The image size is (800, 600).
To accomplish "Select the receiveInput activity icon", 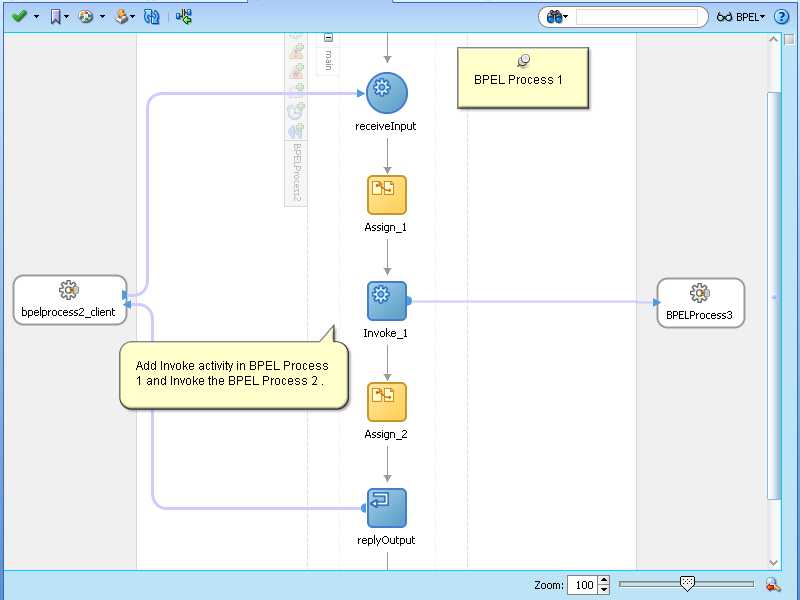I will click(385, 92).
